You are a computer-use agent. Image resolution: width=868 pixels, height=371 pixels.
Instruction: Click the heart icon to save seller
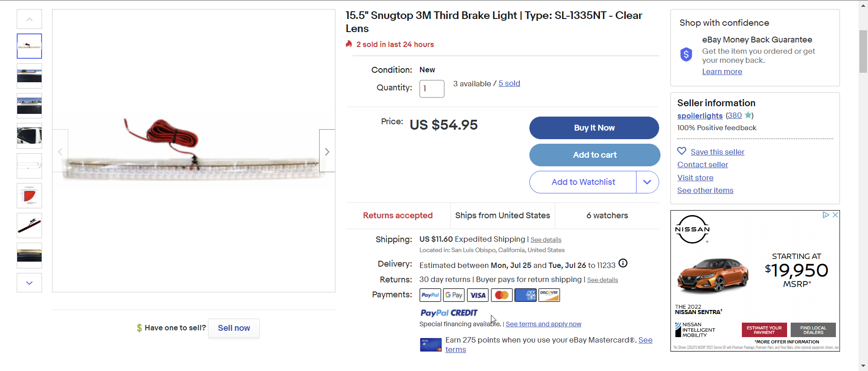682,151
